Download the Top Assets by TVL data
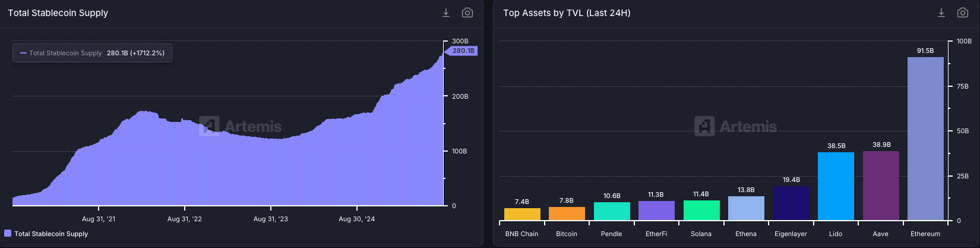 [941, 12]
